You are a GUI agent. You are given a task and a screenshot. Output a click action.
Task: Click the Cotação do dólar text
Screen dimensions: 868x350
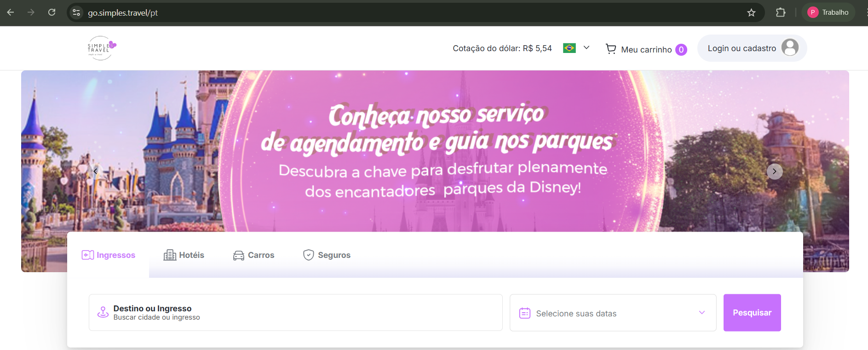tap(502, 48)
